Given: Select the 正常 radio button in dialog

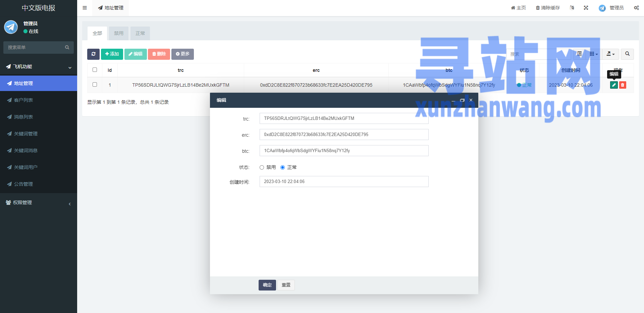Looking at the screenshot, I should 282,168.
